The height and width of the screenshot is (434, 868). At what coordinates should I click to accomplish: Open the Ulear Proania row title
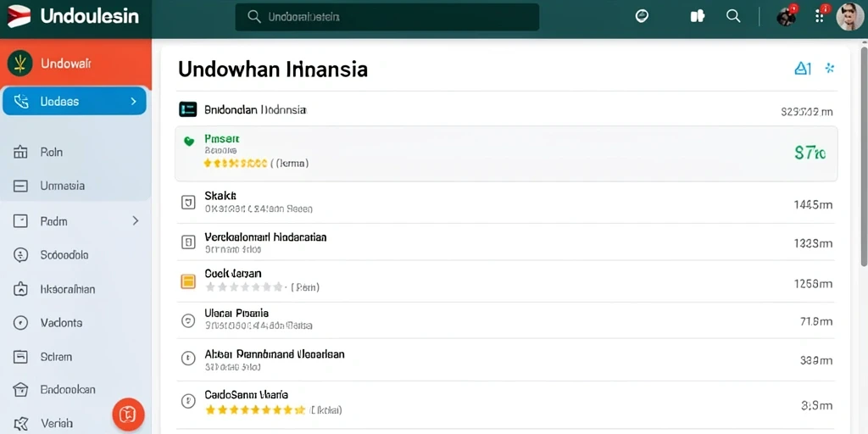pyautogui.click(x=236, y=314)
